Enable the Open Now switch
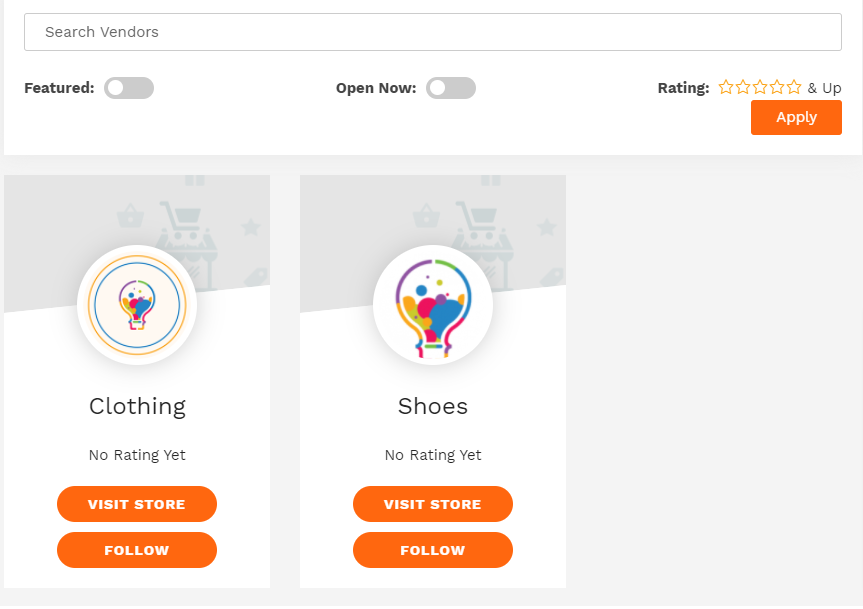The height and width of the screenshot is (609, 863). pyautogui.click(x=451, y=88)
